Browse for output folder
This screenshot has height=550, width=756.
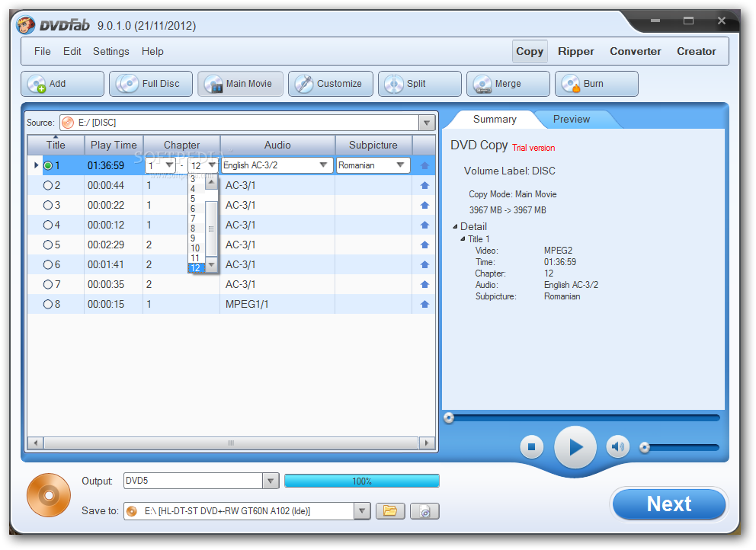[x=390, y=511]
